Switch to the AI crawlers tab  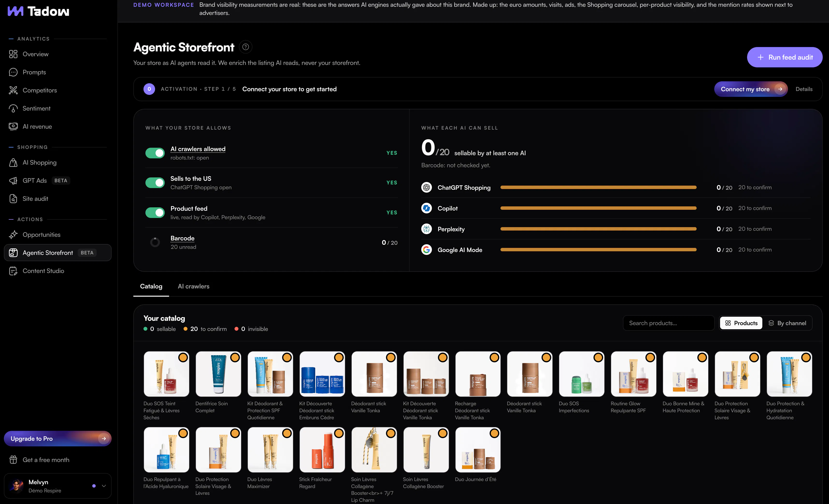193,287
